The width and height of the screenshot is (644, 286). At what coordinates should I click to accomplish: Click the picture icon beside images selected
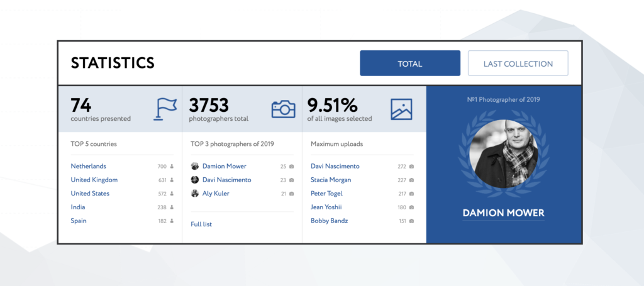pyautogui.click(x=401, y=109)
